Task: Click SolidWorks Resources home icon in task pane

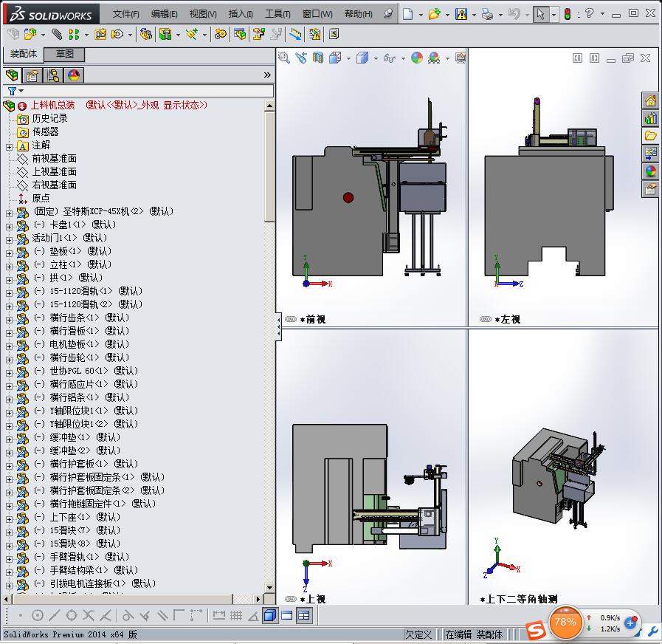Action: (650, 100)
